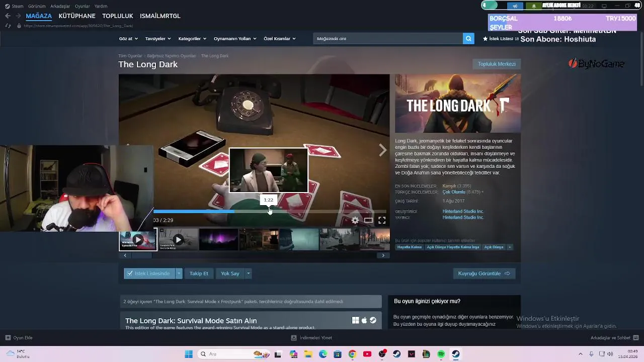Open İstek Listesi wishlist link
This screenshot has height=362, width=644.
coord(500,39)
